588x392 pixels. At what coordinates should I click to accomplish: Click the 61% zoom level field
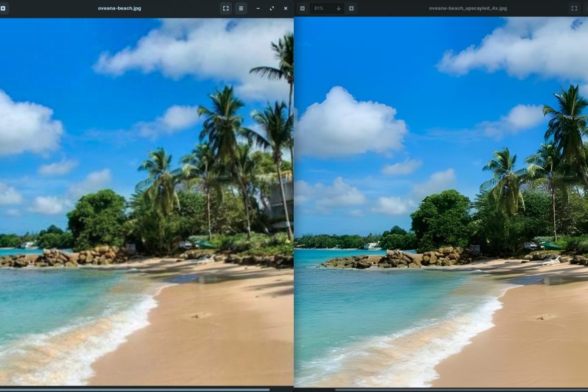click(x=321, y=8)
